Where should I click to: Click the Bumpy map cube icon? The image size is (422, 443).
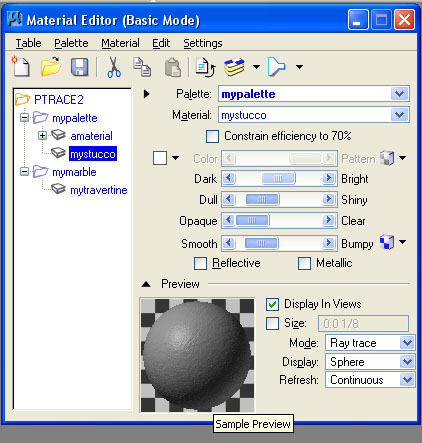pyautogui.click(x=387, y=242)
